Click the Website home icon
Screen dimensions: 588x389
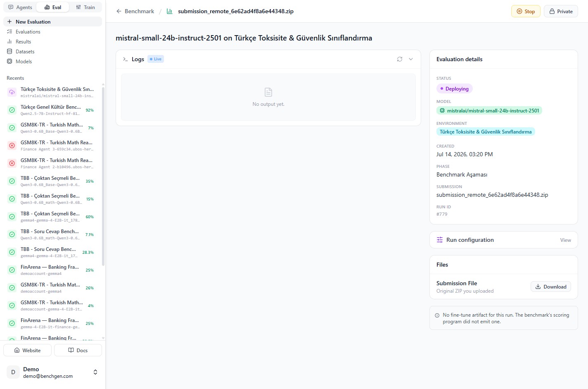coord(17,350)
